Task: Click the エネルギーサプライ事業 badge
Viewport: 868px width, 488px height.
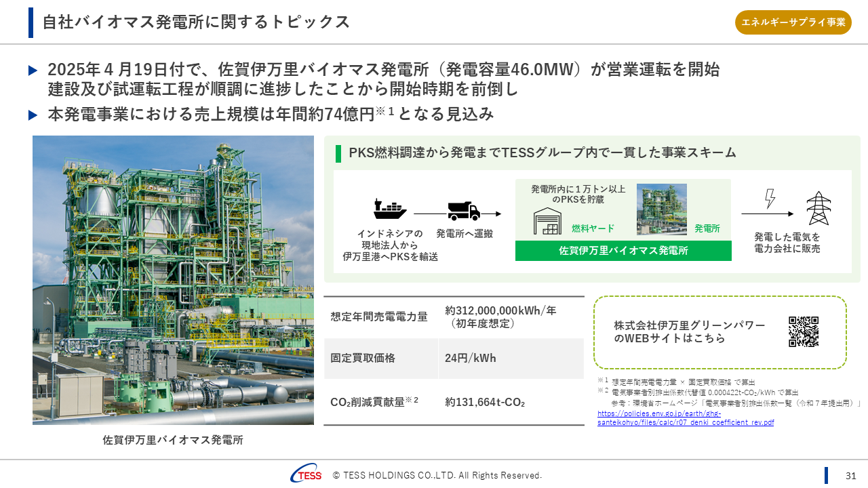Action: pyautogui.click(x=793, y=22)
